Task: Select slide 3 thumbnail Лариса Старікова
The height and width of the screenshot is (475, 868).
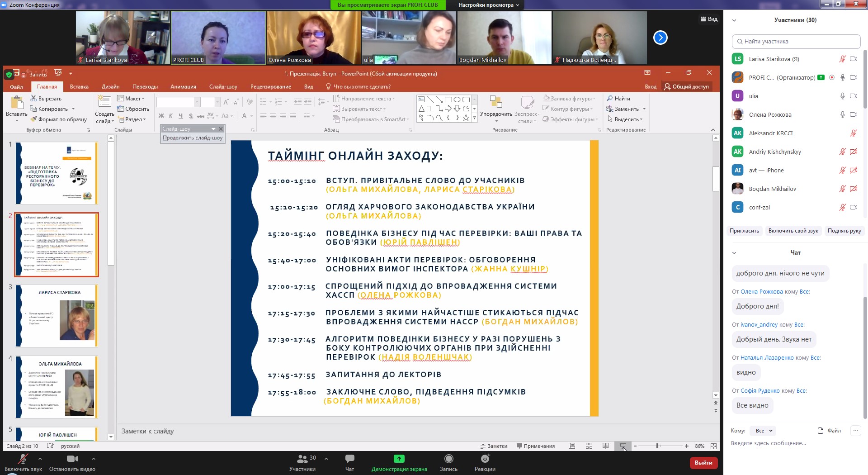Action: point(57,316)
